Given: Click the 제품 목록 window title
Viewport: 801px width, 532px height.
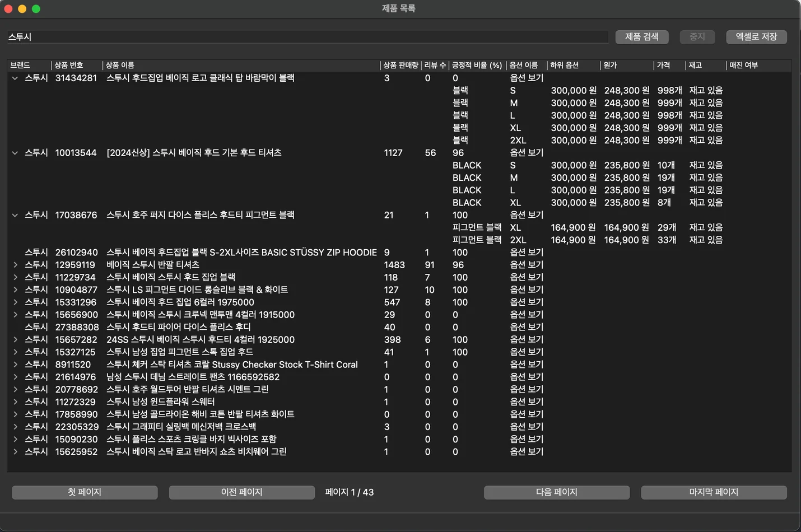Looking at the screenshot, I should (399, 8).
